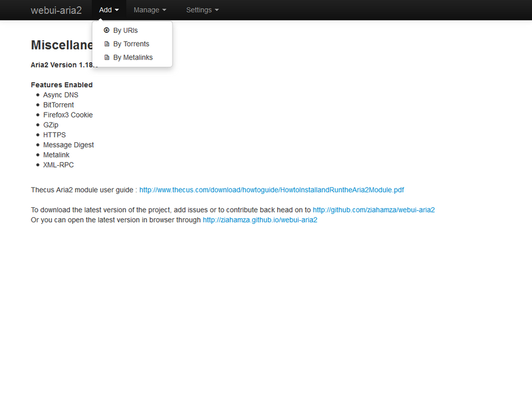Click the Miscellaneous page heading
Viewport: 532px width, 394px height.
pos(61,45)
